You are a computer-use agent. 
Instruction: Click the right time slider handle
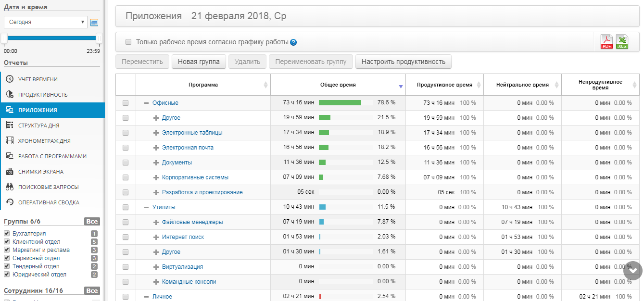[x=99, y=38]
